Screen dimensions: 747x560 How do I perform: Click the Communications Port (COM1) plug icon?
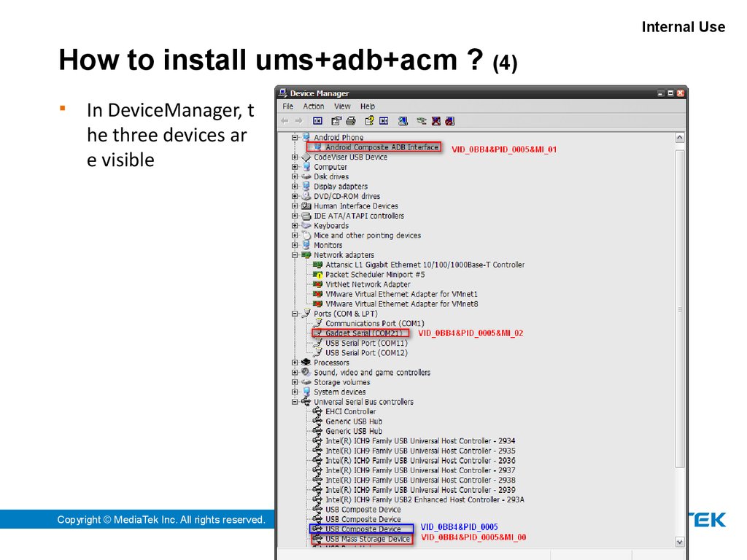tap(318, 323)
